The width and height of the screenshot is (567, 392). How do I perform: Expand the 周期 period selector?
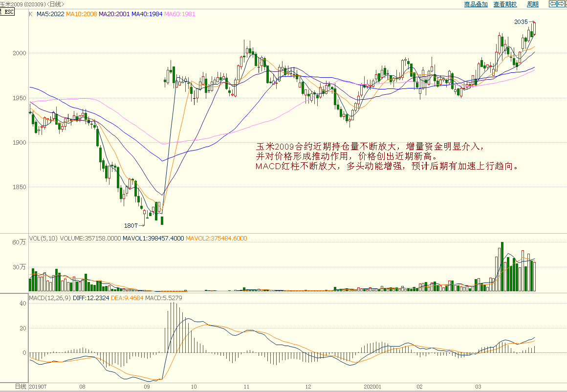(x=532, y=4)
